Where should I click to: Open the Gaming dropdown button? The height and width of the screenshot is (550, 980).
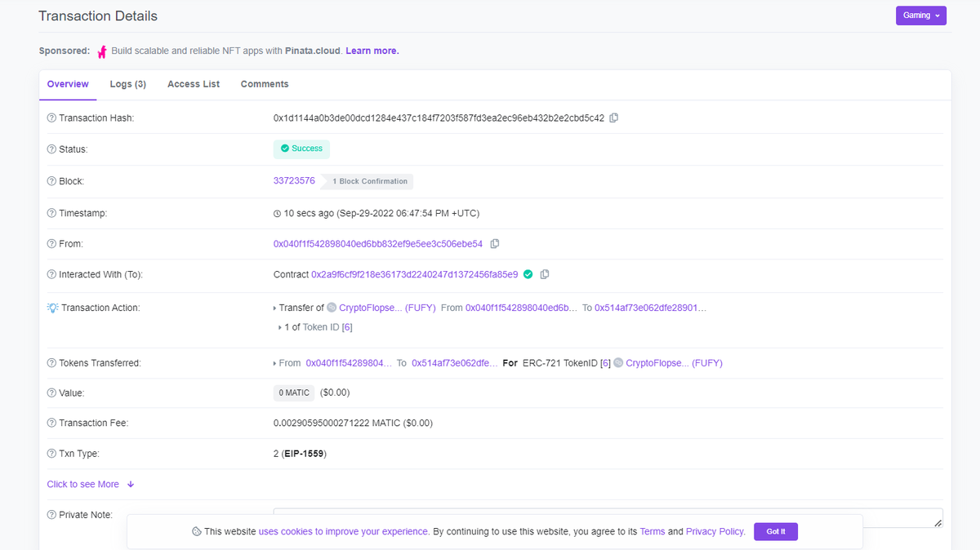(x=920, y=16)
